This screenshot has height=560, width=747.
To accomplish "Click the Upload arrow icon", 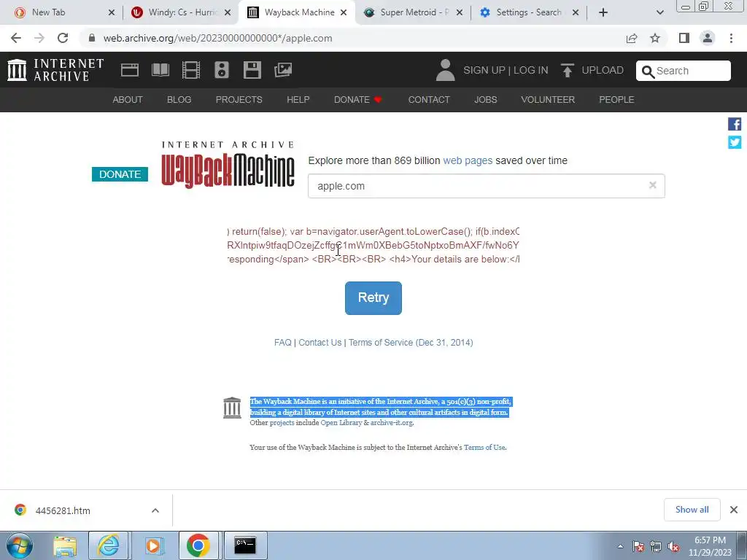I will point(567,71).
